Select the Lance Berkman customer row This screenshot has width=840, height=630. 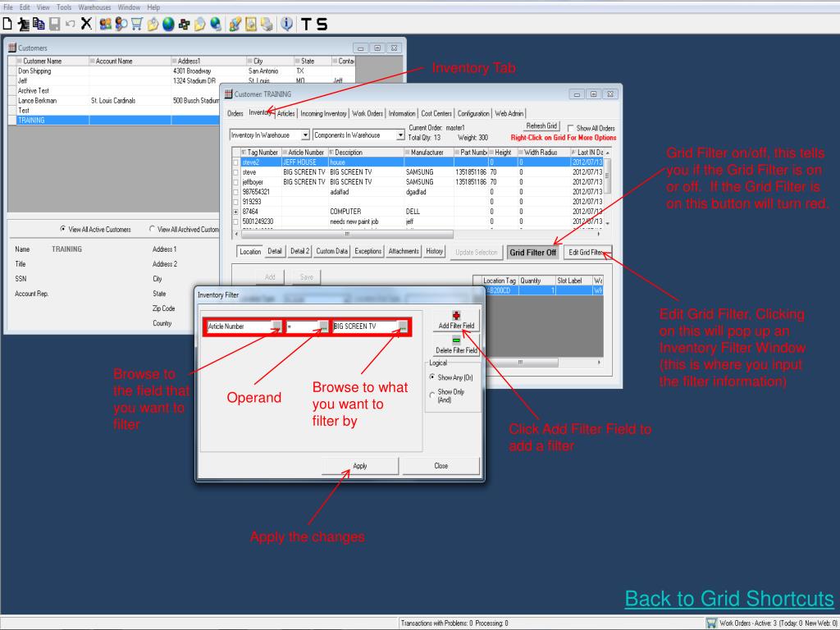115,100
